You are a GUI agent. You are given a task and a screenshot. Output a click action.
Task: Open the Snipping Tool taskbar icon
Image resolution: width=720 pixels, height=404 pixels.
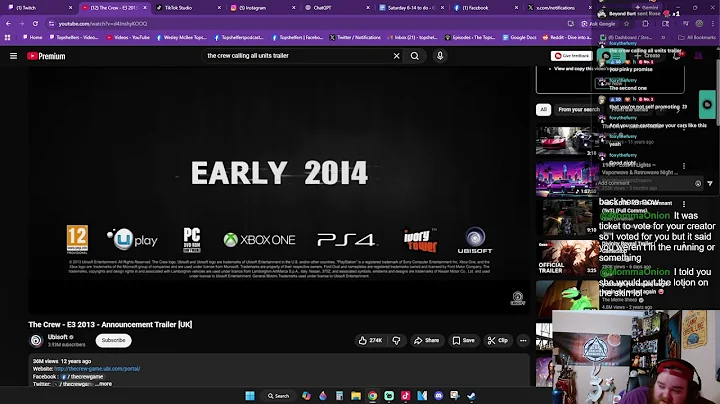[455, 396]
